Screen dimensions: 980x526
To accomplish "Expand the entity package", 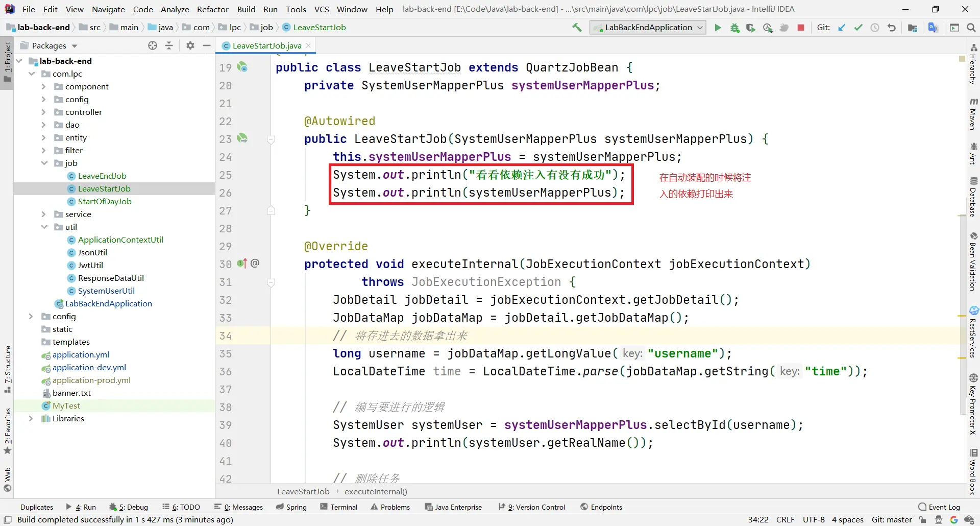I will click(x=44, y=137).
